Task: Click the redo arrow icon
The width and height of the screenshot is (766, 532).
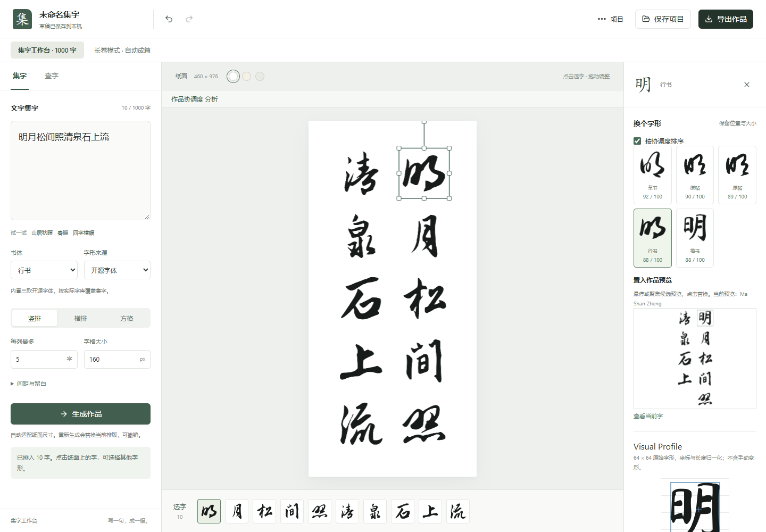Action: [189, 19]
